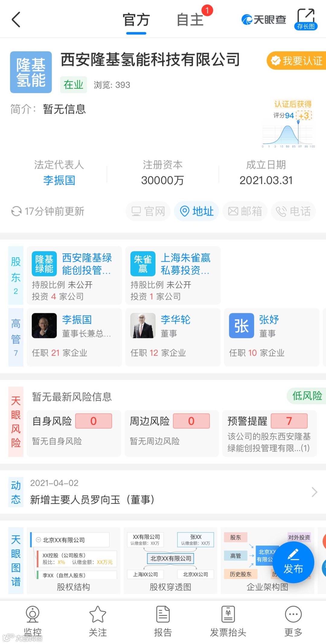Tap the 隆基绿能 shareholder logo

click(44, 264)
